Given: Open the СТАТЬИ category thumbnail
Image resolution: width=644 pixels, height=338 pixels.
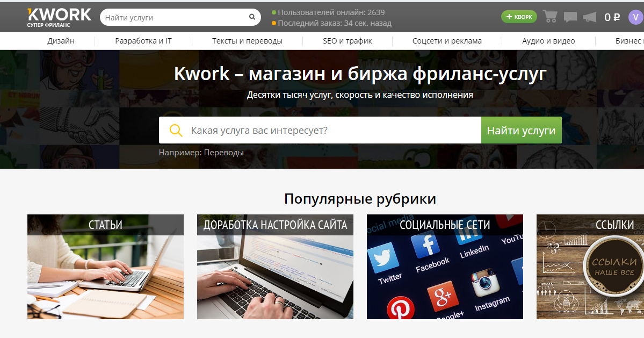Looking at the screenshot, I should (x=105, y=267).
